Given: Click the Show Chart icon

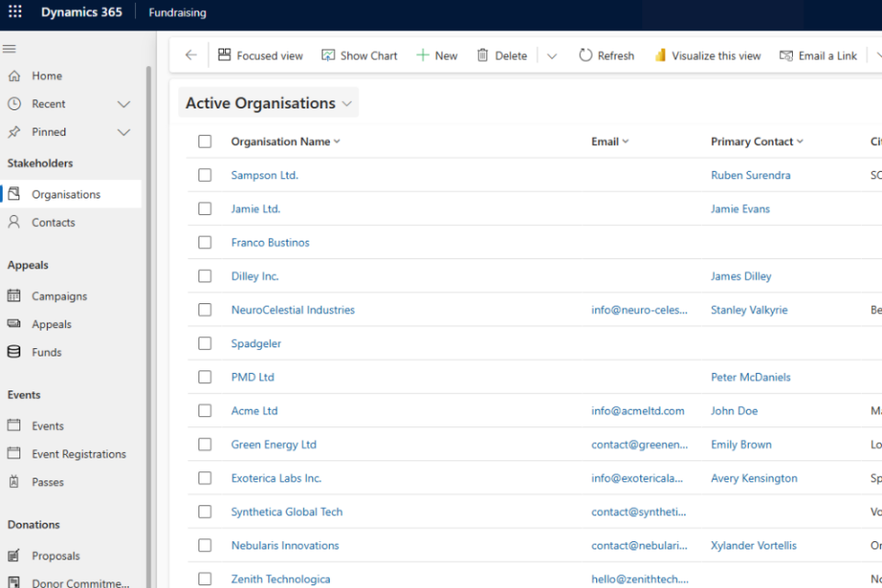Looking at the screenshot, I should [x=328, y=55].
